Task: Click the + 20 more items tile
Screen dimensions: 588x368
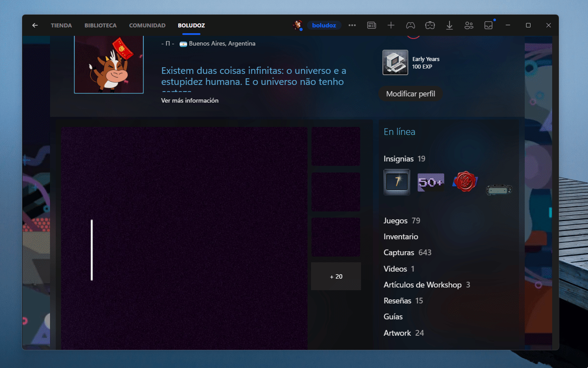Action: 336,276
